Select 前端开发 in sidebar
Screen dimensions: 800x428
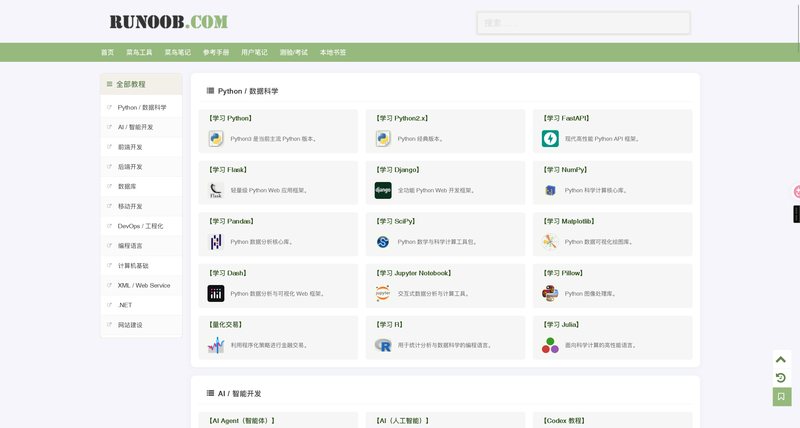141,147
